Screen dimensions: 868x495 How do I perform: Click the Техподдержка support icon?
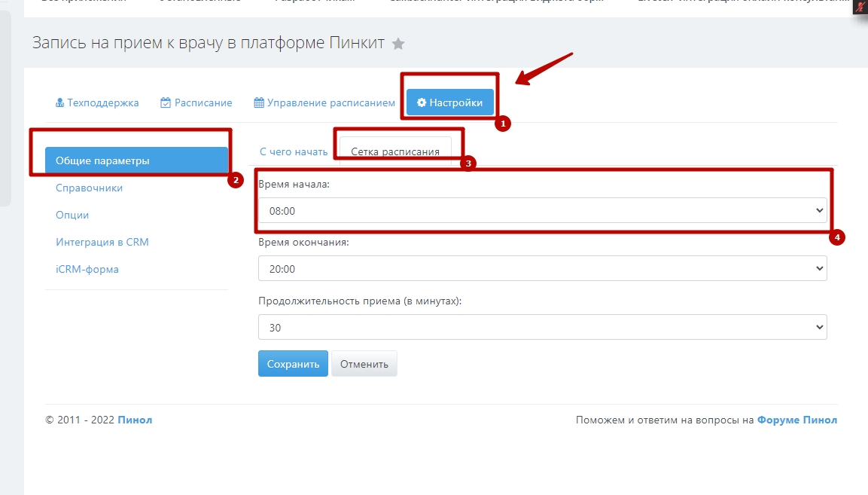(60, 102)
